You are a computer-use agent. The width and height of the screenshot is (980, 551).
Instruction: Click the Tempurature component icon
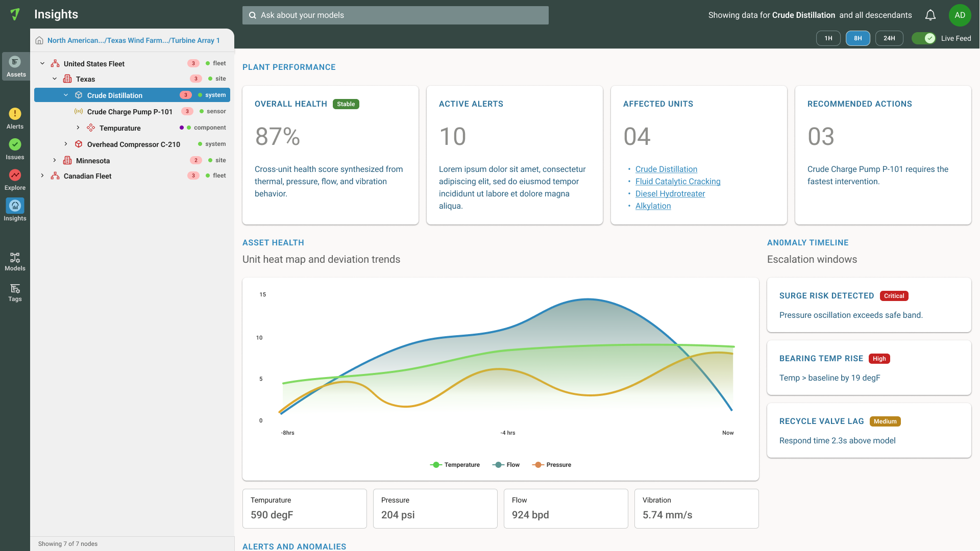point(91,128)
